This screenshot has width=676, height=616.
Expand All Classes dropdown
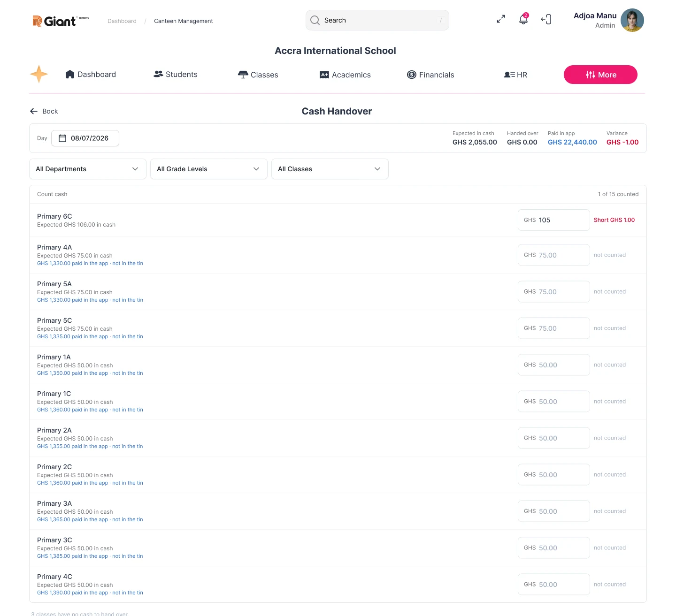pyautogui.click(x=330, y=169)
